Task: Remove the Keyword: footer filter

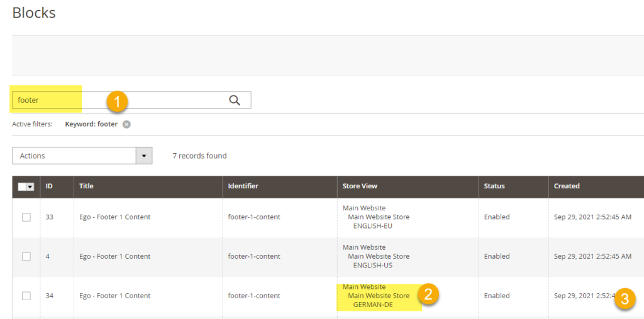Action: click(x=126, y=124)
